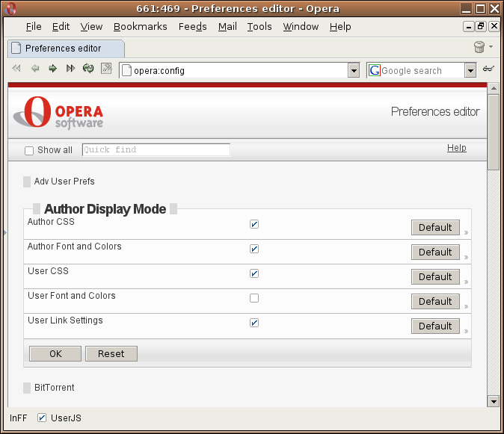Click the vertical scrollbar thumb
Viewport: 504px width, 434px height.
point(493,131)
